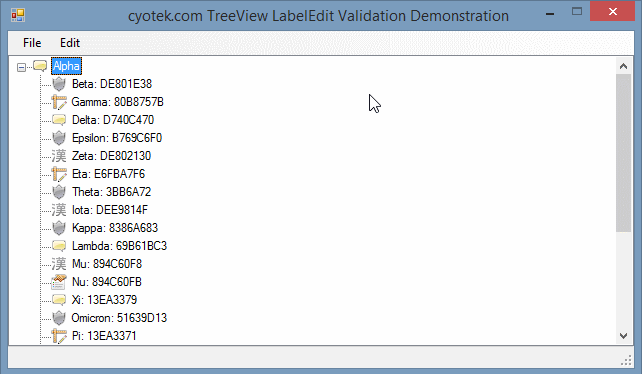Click the chart notepad icon beside Nu
This screenshot has height=374, width=642.
coord(59,282)
